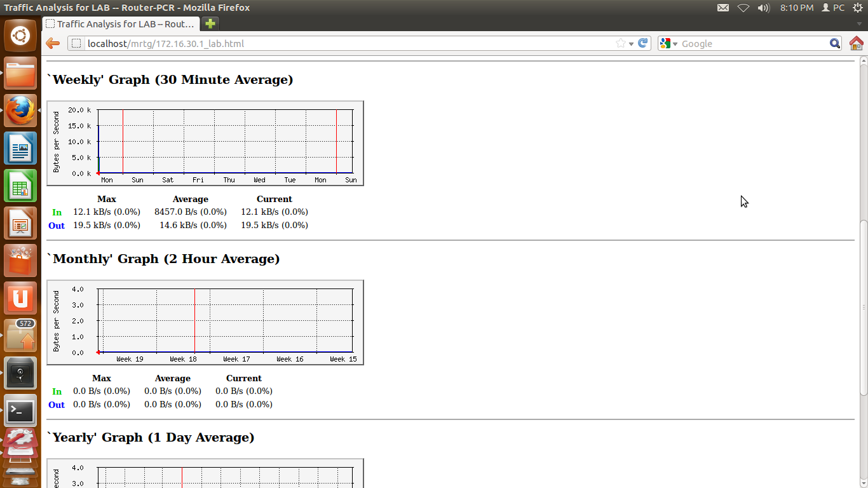Click the 8:10 PM clock
This screenshot has height=488, width=868.
point(797,8)
